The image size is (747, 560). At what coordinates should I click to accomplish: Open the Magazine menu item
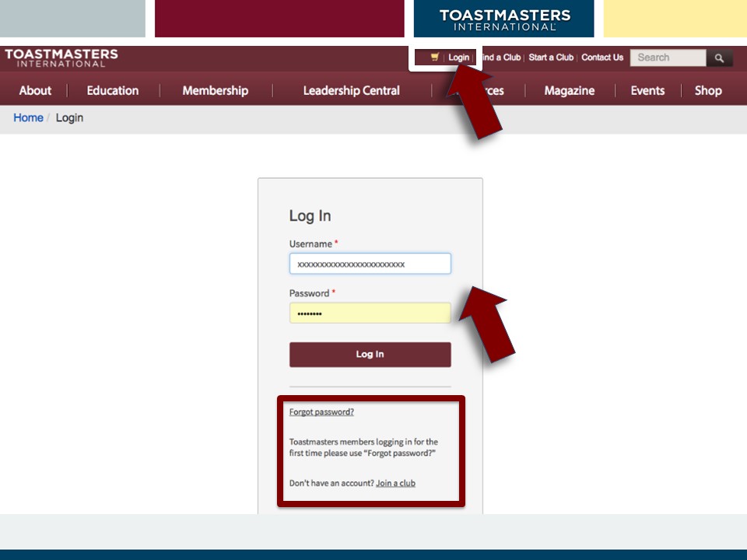click(x=569, y=91)
